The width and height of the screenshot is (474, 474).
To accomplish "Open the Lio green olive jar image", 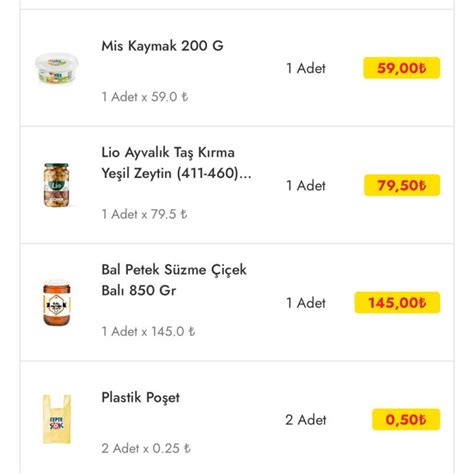I will tap(57, 185).
